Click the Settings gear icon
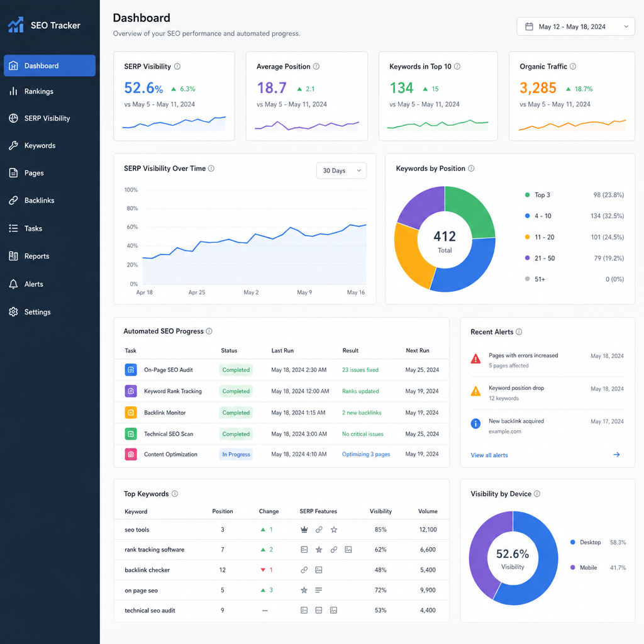644x644 pixels. point(14,312)
